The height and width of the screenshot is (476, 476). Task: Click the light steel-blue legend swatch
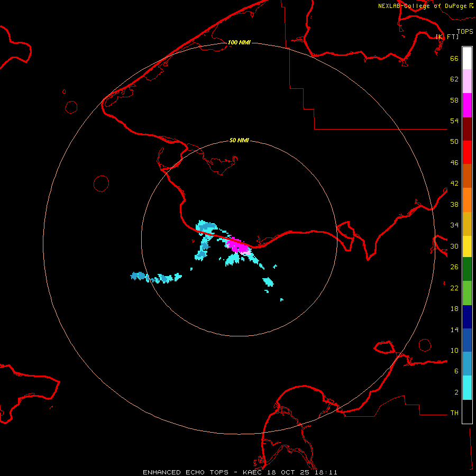[467, 364]
